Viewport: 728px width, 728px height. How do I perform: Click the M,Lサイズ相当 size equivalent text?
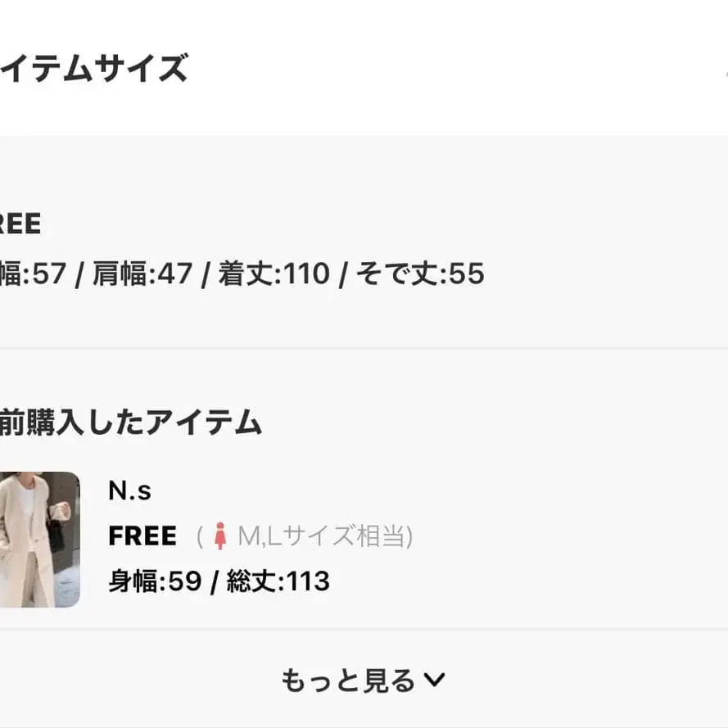[324, 537]
